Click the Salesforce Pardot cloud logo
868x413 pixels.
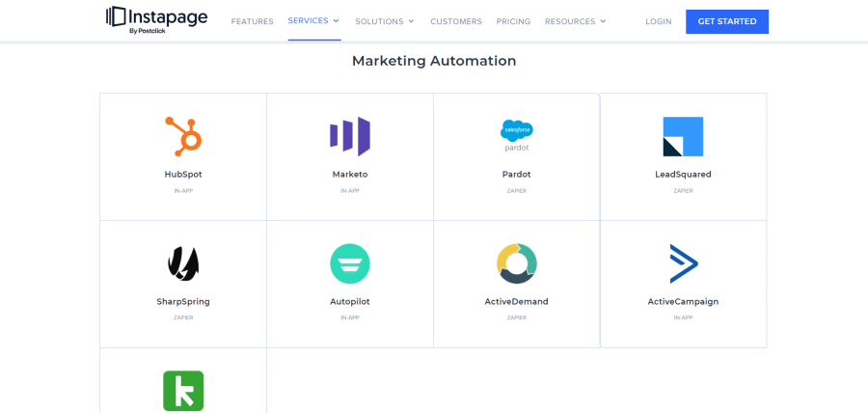click(517, 136)
